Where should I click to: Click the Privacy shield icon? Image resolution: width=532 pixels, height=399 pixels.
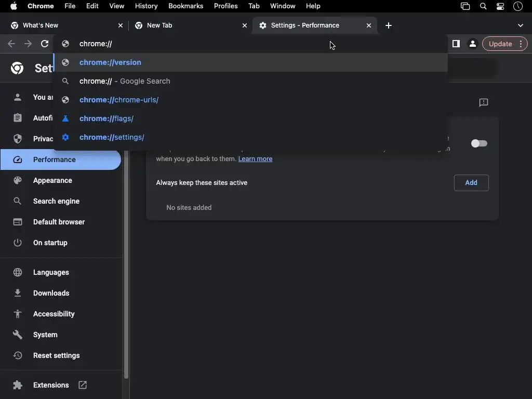pyautogui.click(x=18, y=139)
